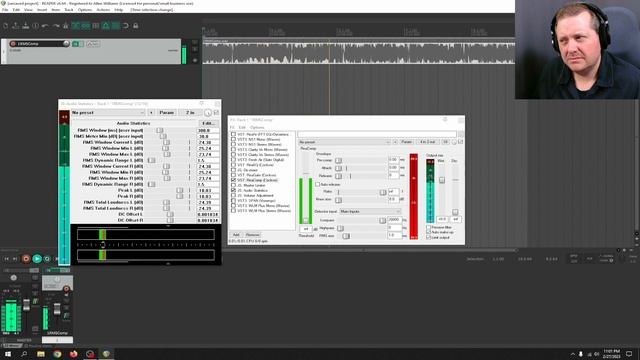The width and height of the screenshot is (640, 360).
Task: Click the open project toolbar icon
Action: coord(16,26)
